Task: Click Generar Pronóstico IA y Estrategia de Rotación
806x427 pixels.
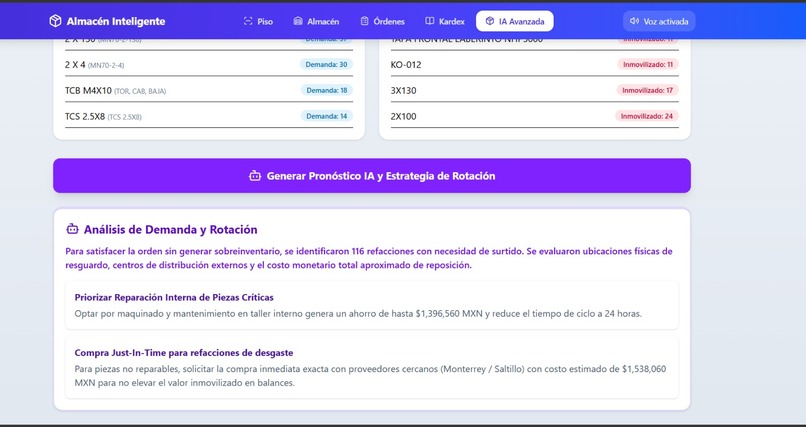Action: pos(372,176)
